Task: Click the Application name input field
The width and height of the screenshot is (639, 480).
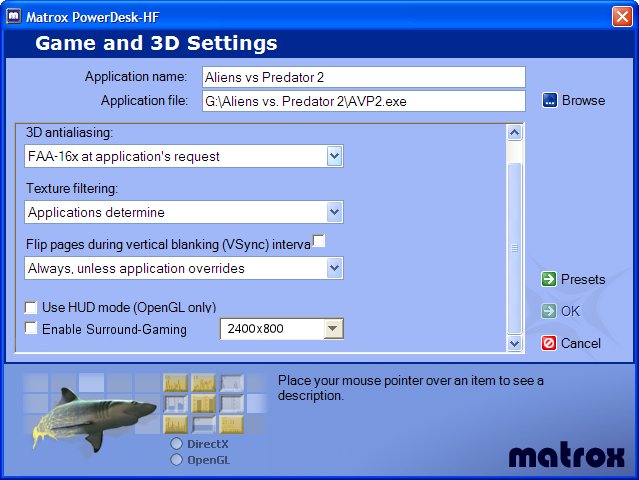Action: [364, 77]
